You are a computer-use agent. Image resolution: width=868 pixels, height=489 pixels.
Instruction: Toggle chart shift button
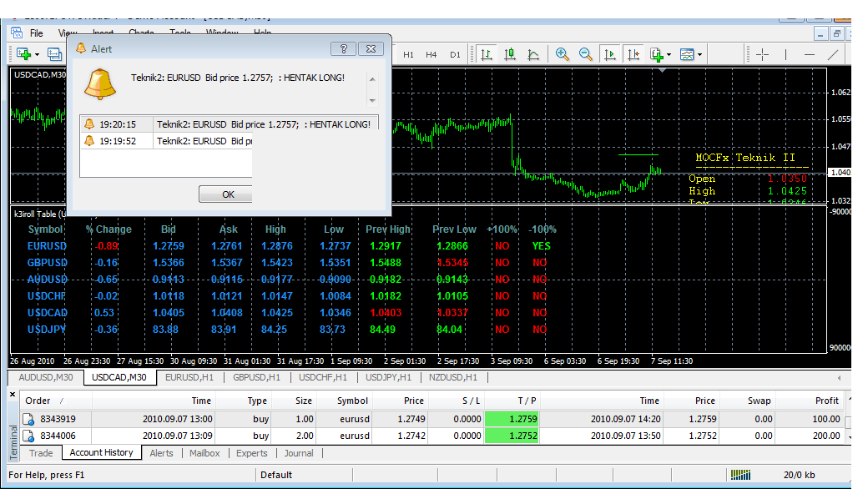[x=633, y=54]
